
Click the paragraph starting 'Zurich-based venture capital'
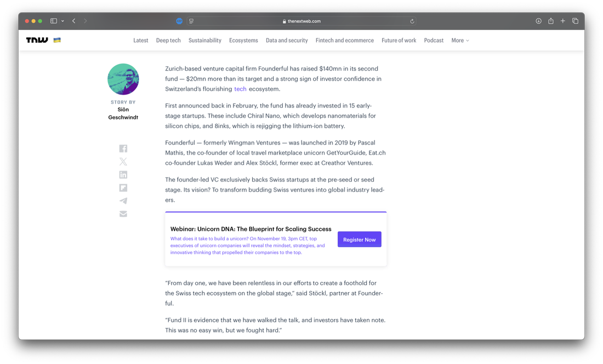pos(274,79)
